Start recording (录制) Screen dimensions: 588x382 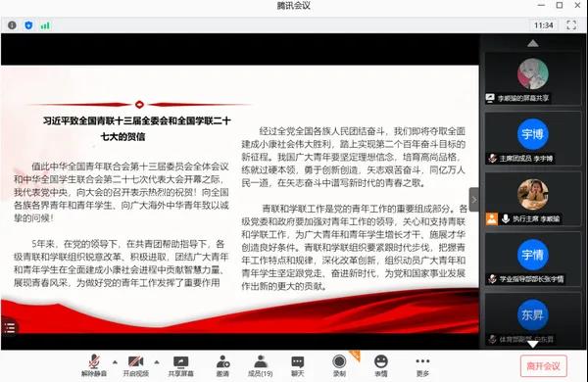coord(339,365)
